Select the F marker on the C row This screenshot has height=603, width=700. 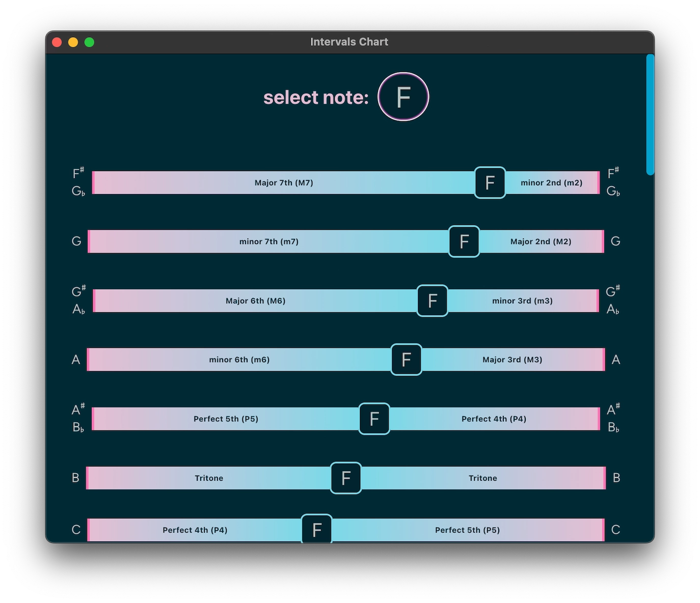coord(317,529)
